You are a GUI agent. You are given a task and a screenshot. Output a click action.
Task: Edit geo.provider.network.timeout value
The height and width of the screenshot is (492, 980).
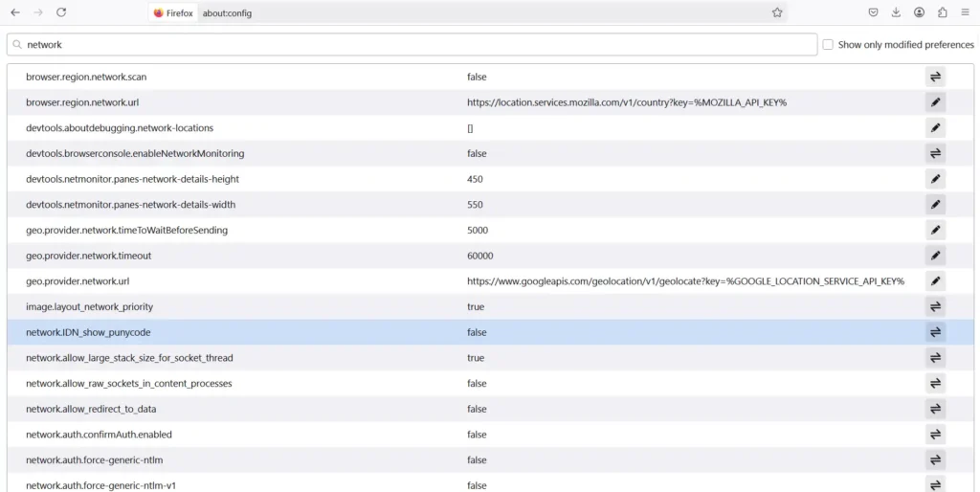(x=935, y=256)
